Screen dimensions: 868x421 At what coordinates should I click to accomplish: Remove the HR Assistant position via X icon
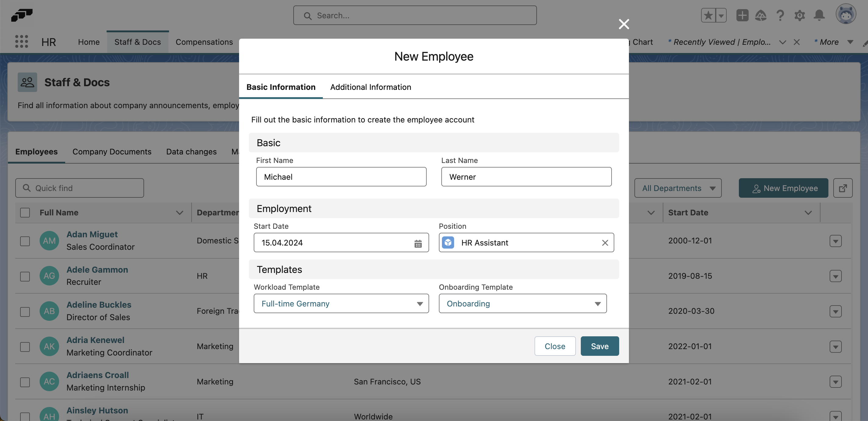(605, 243)
